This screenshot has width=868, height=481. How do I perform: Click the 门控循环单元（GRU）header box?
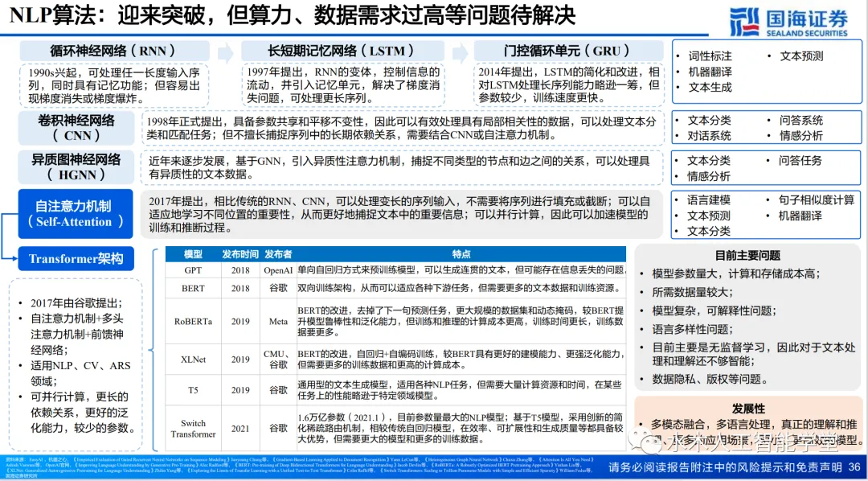(568, 51)
